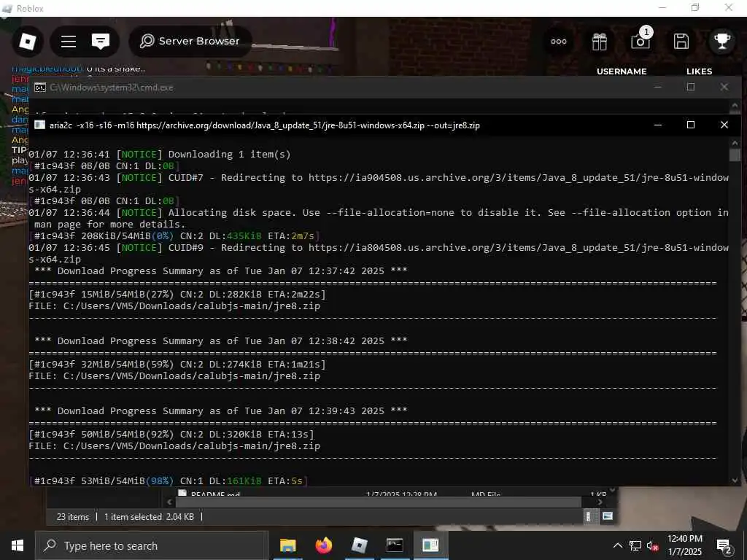The height and width of the screenshot is (560, 747).
Task: Click the 'Allocating disk space' notice line
Action: coord(379,218)
